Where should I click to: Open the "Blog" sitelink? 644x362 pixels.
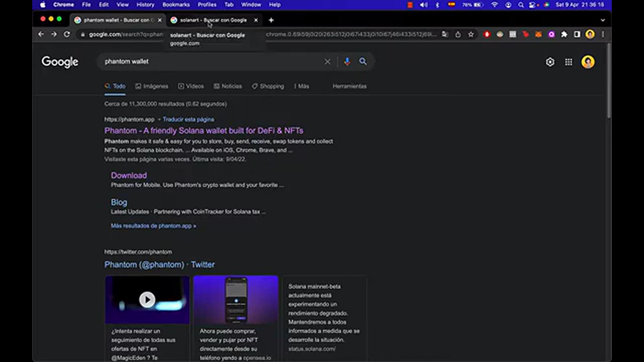119,202
